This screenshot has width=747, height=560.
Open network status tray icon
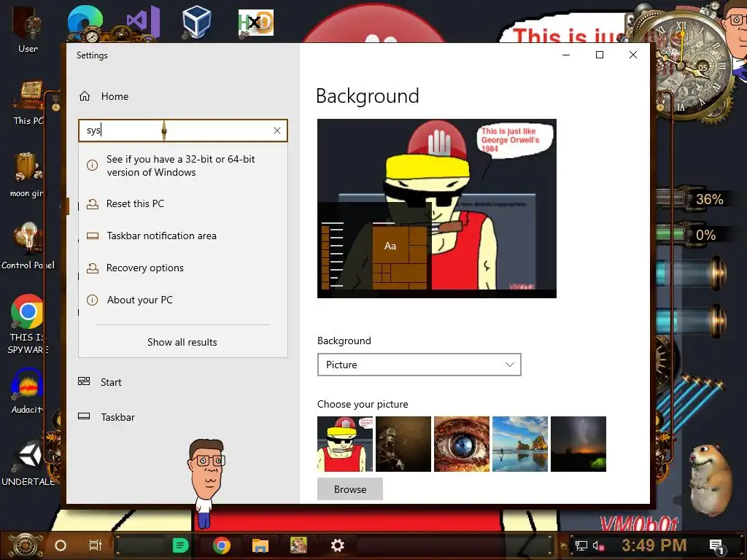tap(581, 545)
